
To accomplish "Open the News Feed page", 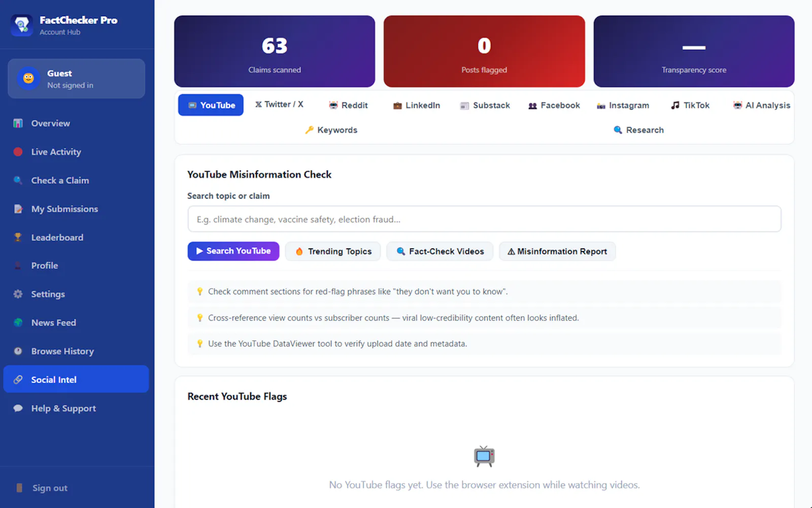I will 76,323.
